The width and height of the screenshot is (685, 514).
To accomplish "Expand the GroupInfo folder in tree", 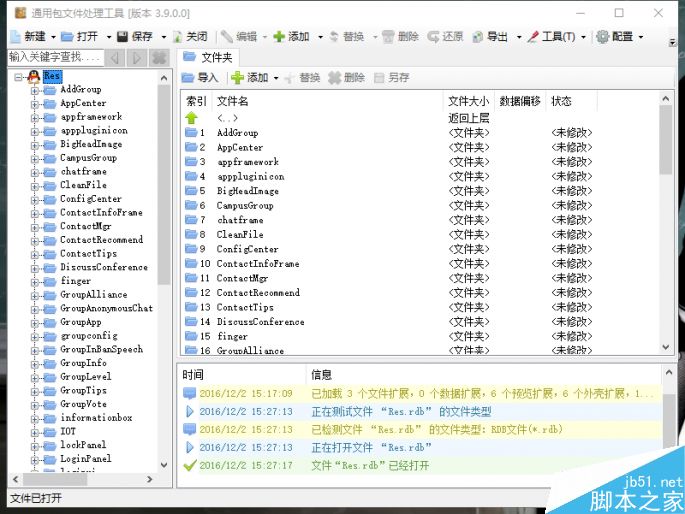I will (x=35, y=363).
